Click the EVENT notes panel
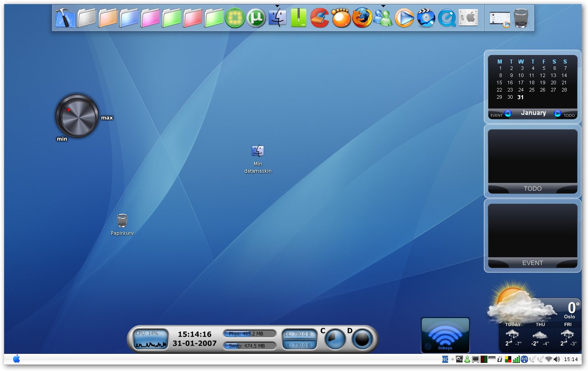588x371 pixels. click(x=532, y=236)
